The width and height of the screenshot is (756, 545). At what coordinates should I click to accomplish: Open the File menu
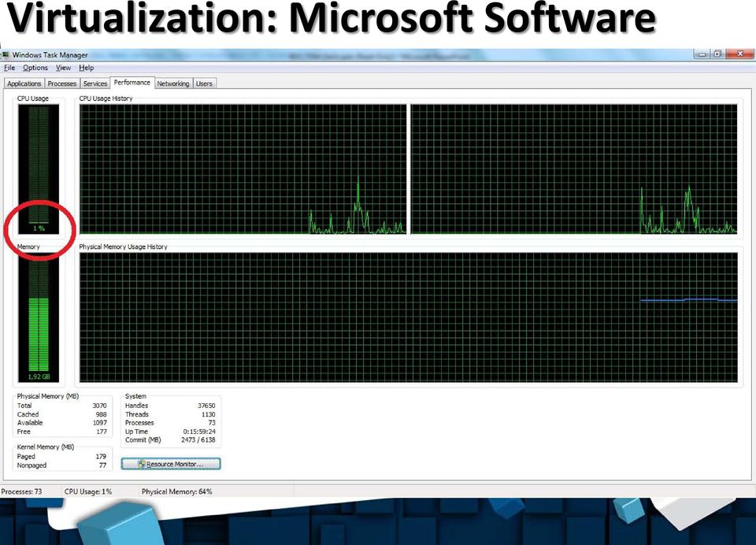tap(9, 68)
